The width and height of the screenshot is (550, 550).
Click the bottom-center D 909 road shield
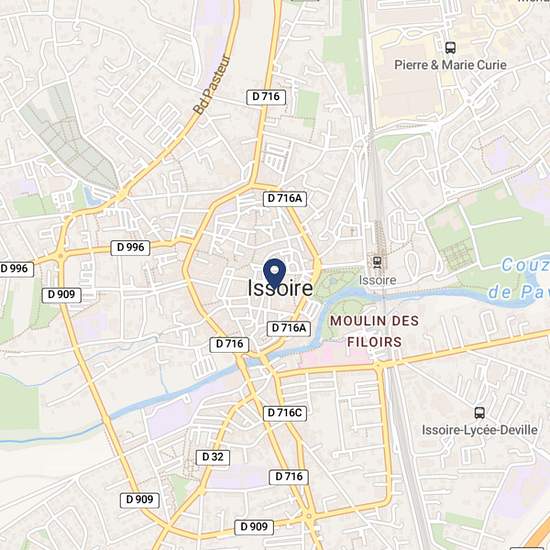254,527
